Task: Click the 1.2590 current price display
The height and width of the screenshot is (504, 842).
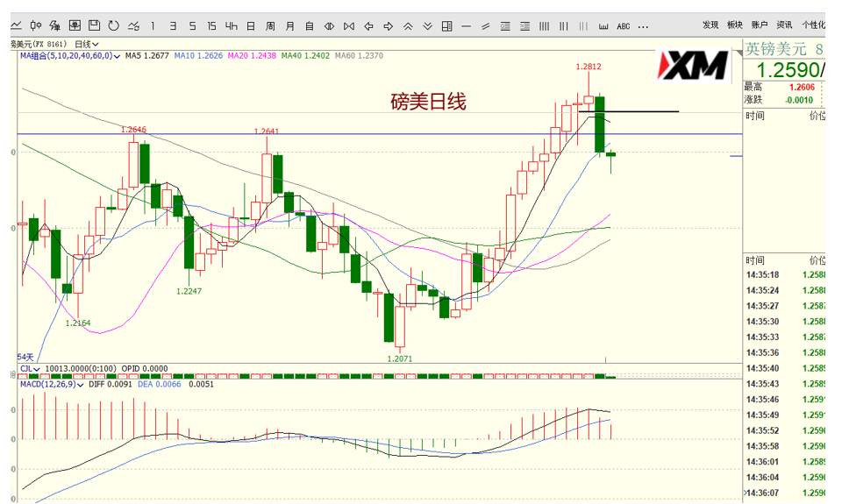Action: pyautogui.click(x=788, y=70)
